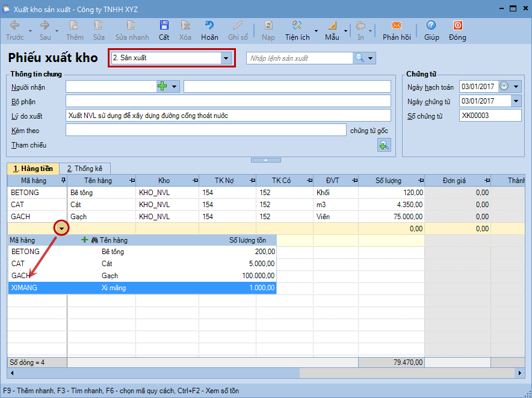Click the Tham chiếu reference search icon
The width and height of the screenshot is (532, 398).
point(383,145)
